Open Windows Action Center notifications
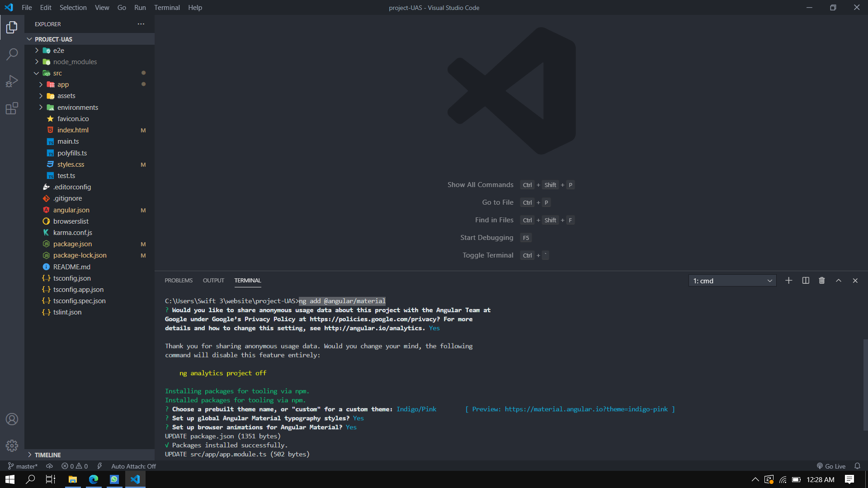 tap(849, 479)
